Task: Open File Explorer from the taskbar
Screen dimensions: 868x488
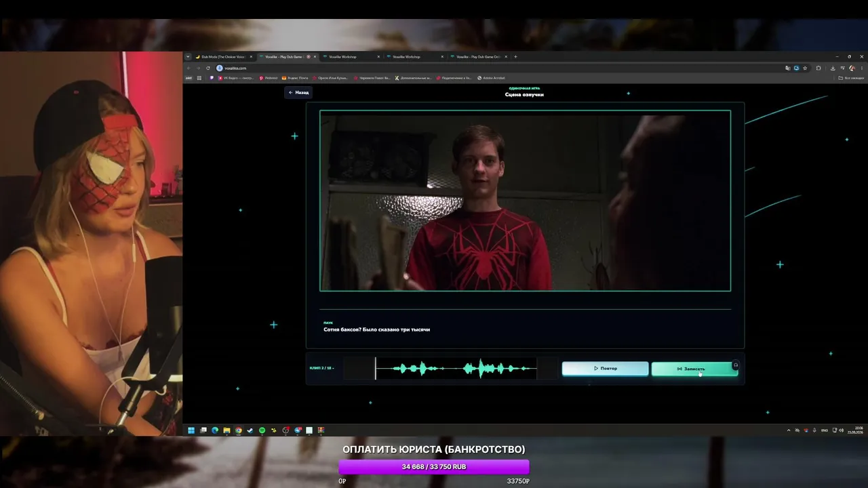Action: (x=226, y=430)
